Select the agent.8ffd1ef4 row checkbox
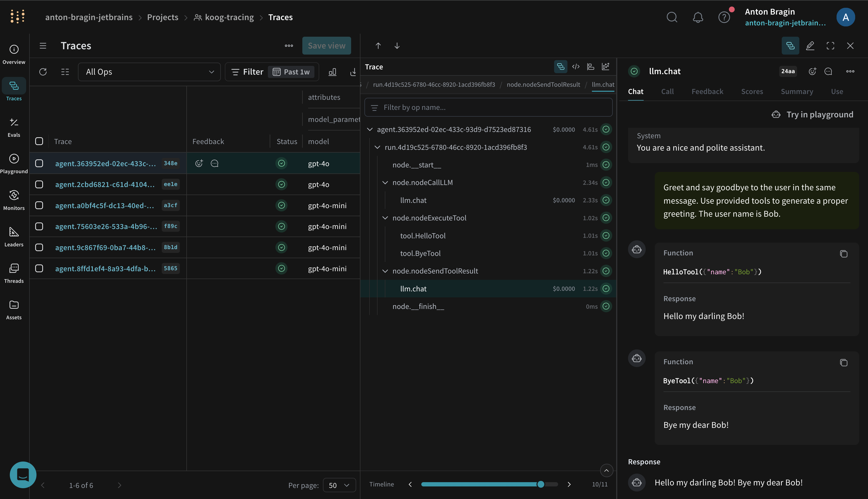The image size is (868, 499). point(39,268)
